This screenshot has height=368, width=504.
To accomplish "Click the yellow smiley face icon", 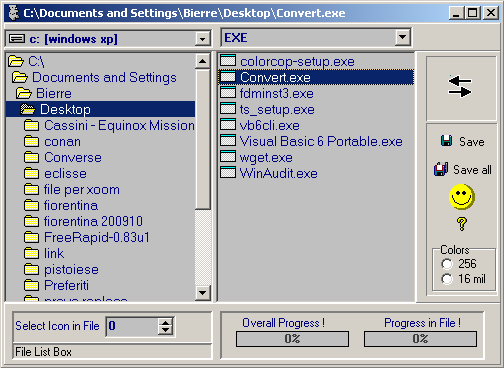I will tap(462, 197).
